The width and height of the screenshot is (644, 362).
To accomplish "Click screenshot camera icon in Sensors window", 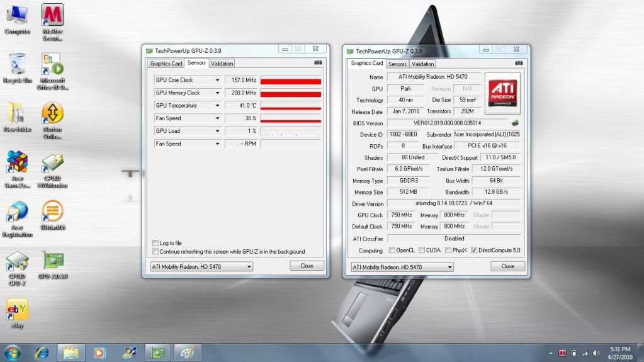I will tap(318, 63).
